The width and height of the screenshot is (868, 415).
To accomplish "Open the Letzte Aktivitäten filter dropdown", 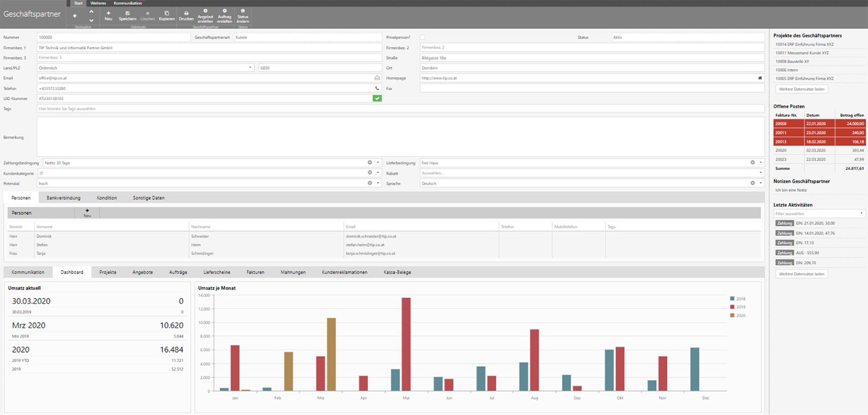I will [x=861, y=213].
